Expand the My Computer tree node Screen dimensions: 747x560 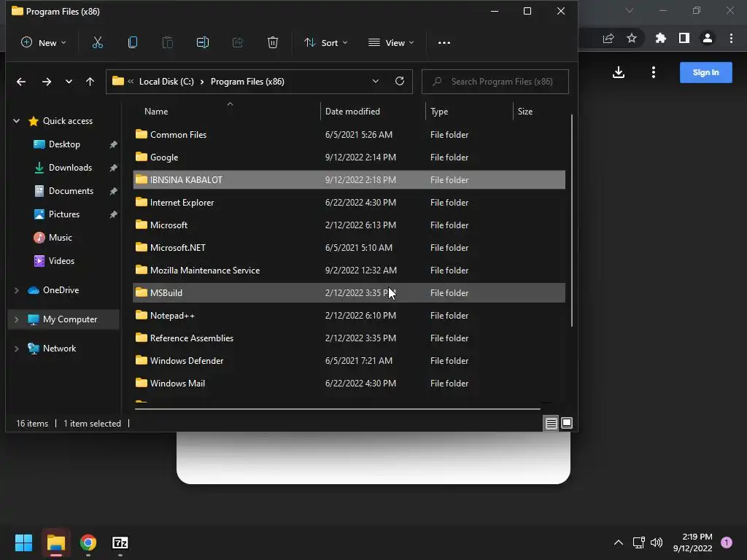pyautogui.click(x=16, y=319)
